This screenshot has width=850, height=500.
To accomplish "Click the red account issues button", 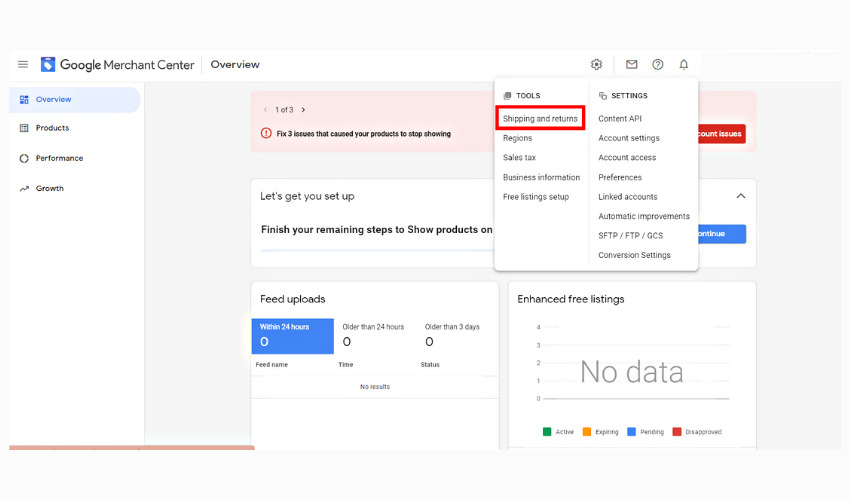I will tap(722, 134).
